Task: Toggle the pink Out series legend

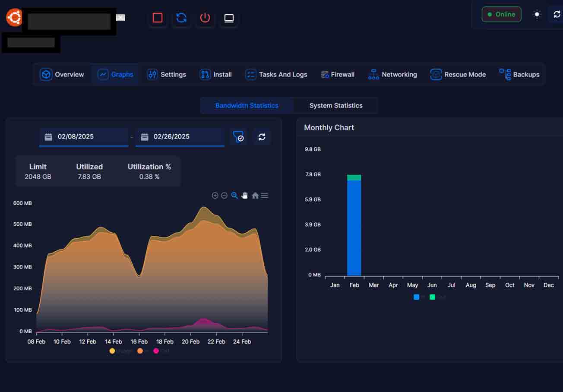Action: 156,351
